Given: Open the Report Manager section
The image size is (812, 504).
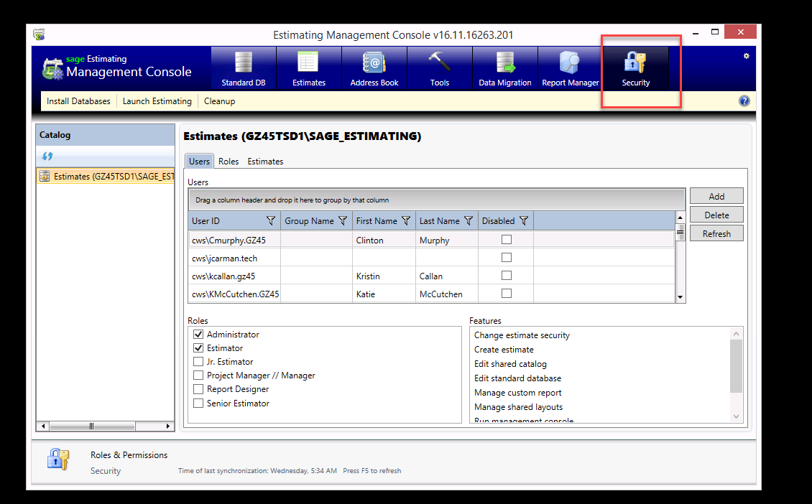Looking at the screenshot, I should coord(570,68).
